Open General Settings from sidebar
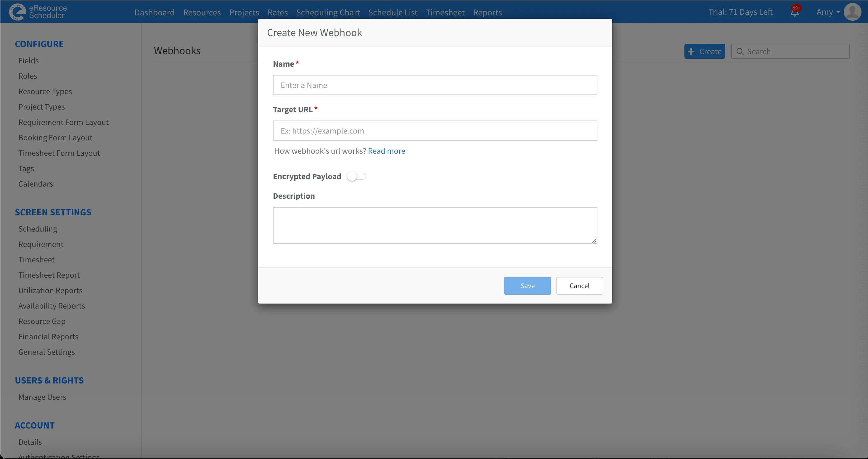 click(x=46, y=352)
